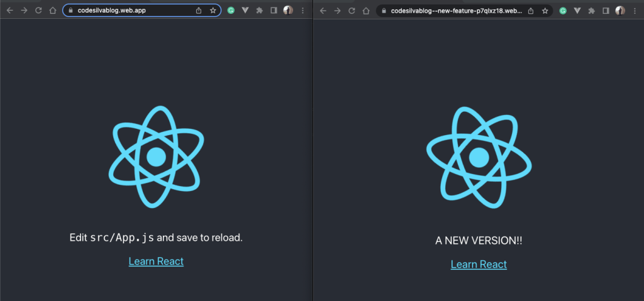Viewport: 644px width, 301px height.
Task: Open Extensions puzzle menu in right window
Action: (591, 11)
